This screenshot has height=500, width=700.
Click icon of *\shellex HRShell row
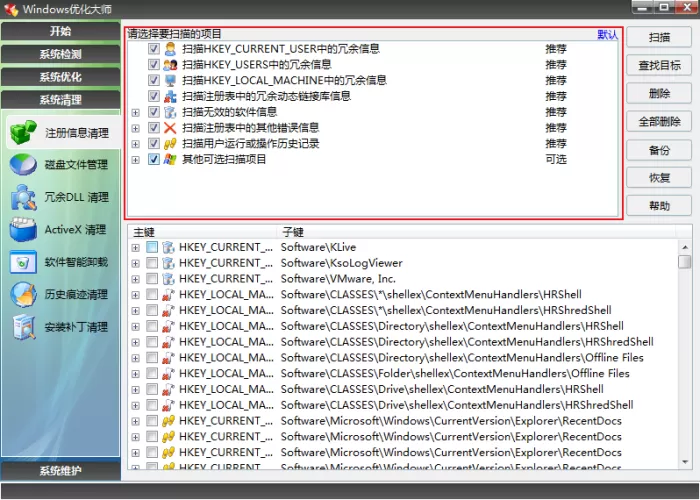(168, 295)
